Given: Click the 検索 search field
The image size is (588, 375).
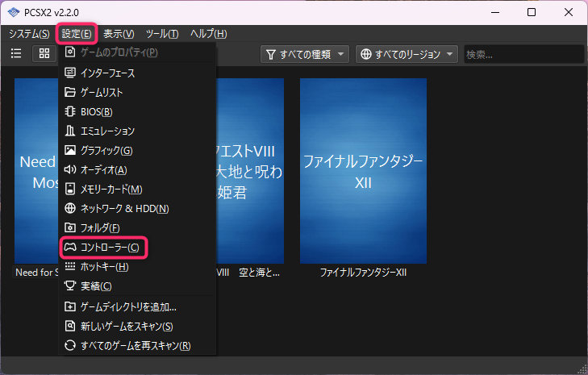Looking at the screenshot, I should tap(523, 54).
